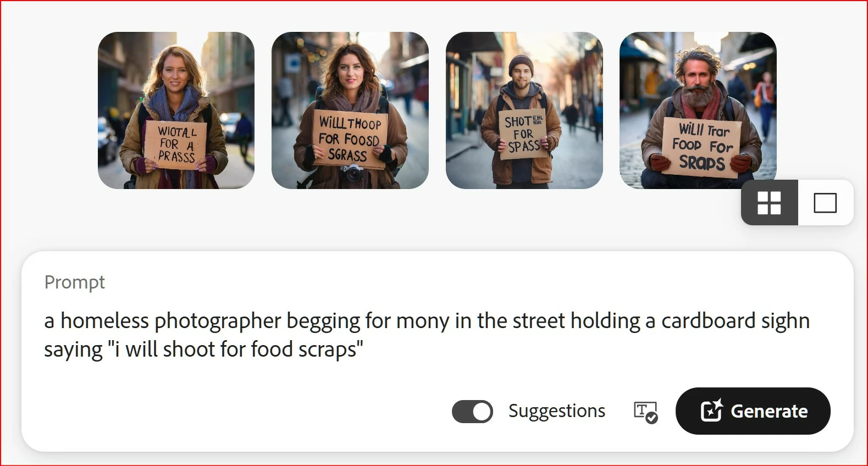Click the Suggestions text label

coord(557,411)
